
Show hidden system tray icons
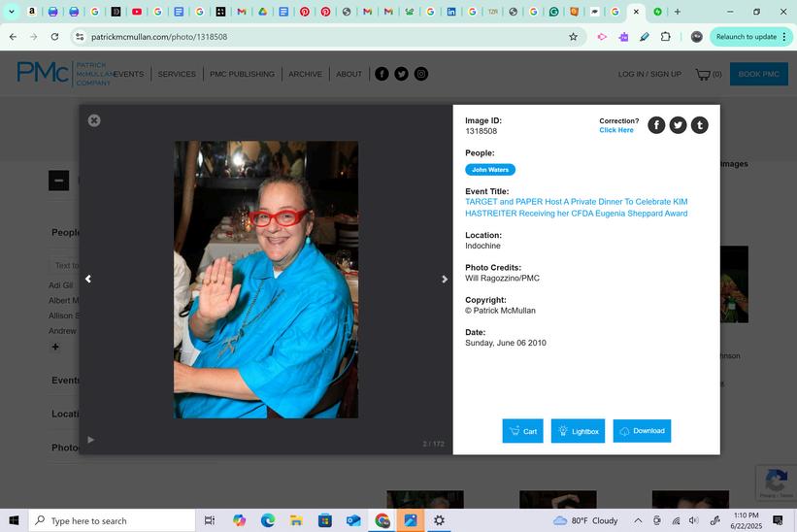(x=638, y=520)
